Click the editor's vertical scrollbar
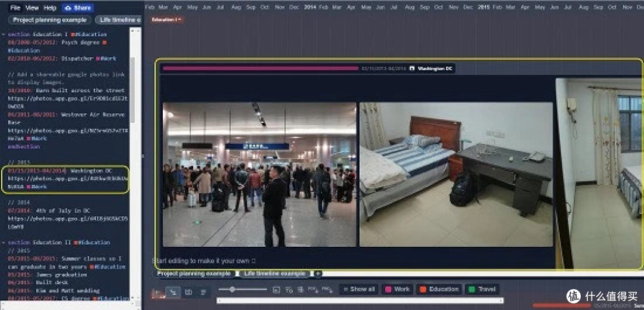This screenshot has width=644, height=310. pos(132,89)
